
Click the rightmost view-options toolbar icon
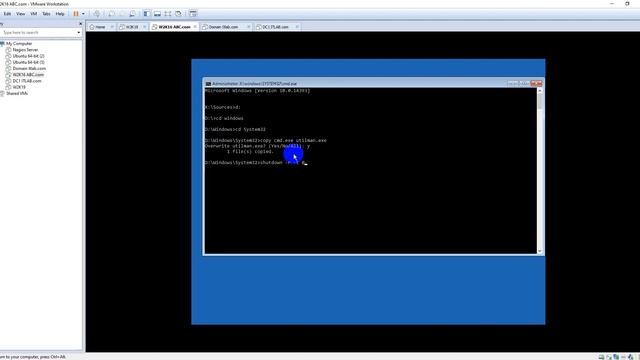pyautogui.click(x=193, y=13)
